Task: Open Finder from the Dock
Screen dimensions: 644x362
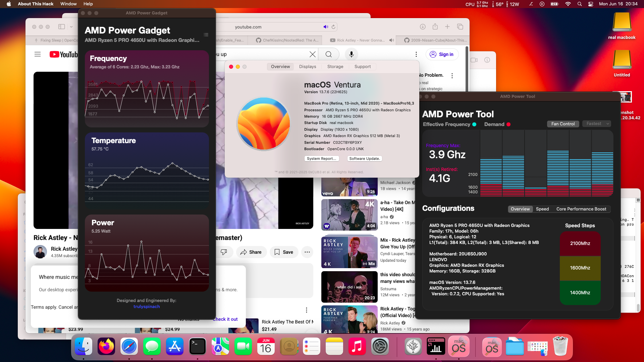Action: [84, 347]
